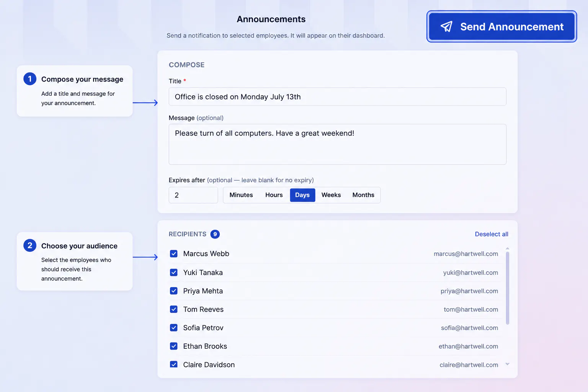588x392 pixels.
Task: Uncheck Claire Davidson recipient checkbox
Action: click(174, 364)
